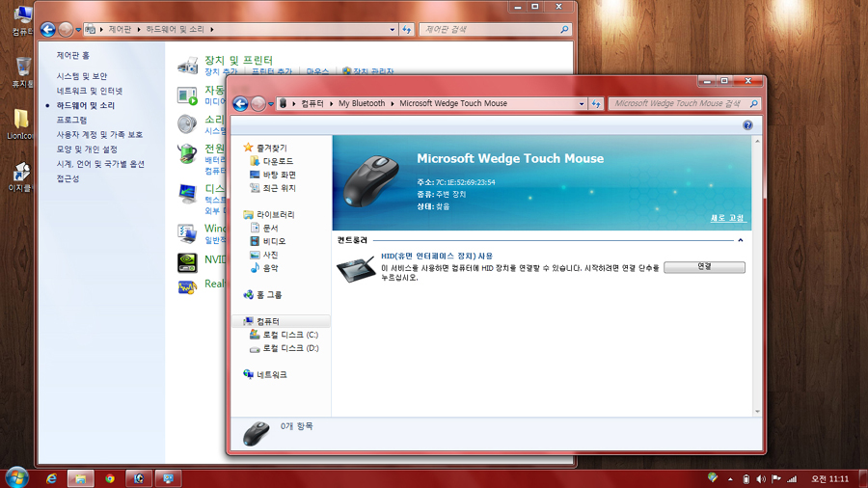Image resolution: width=868 pixels, height=488 pixels.
Task: Click the refresh button beside Bluetooth address bar
Action: (596, 103)
